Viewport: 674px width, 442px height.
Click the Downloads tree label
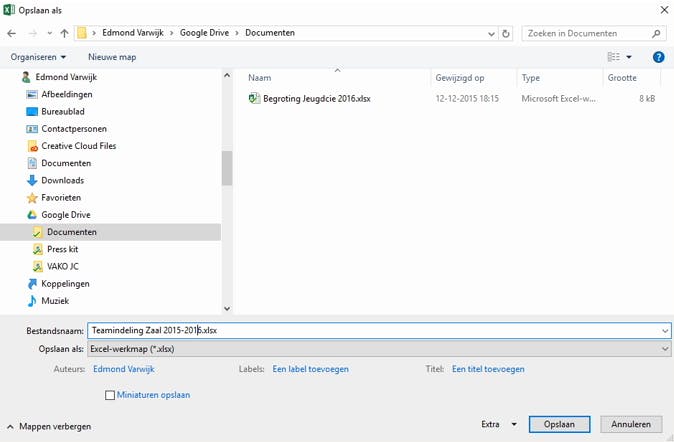coord(63,181)
